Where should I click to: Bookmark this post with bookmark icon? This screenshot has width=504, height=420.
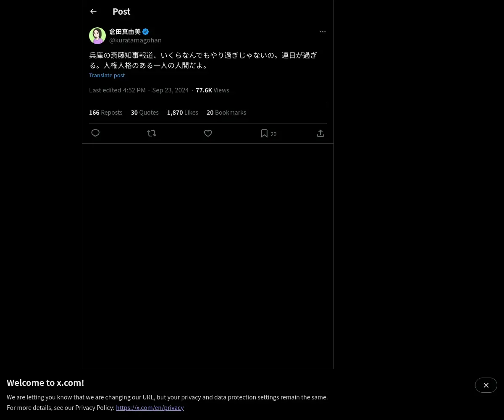(264, 133)
